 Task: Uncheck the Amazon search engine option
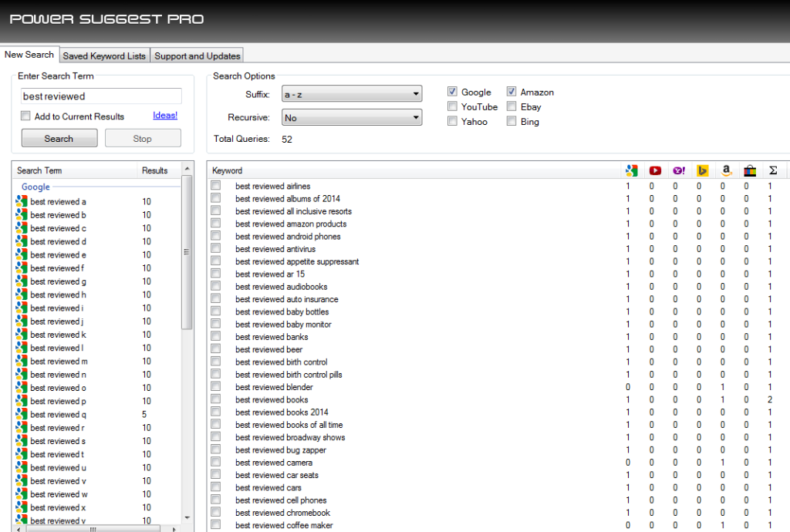tap(511, 92)
